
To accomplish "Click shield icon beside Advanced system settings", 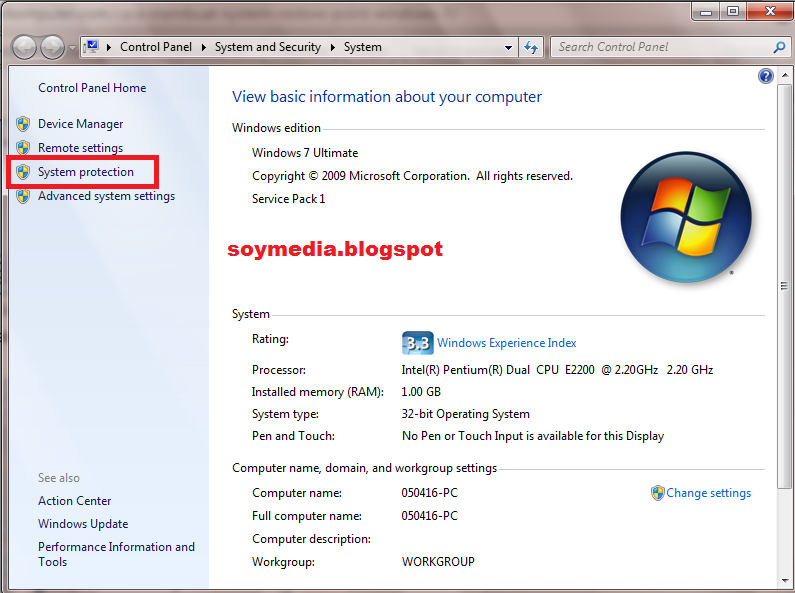I will pyautogui.click(x=23, y=196).
